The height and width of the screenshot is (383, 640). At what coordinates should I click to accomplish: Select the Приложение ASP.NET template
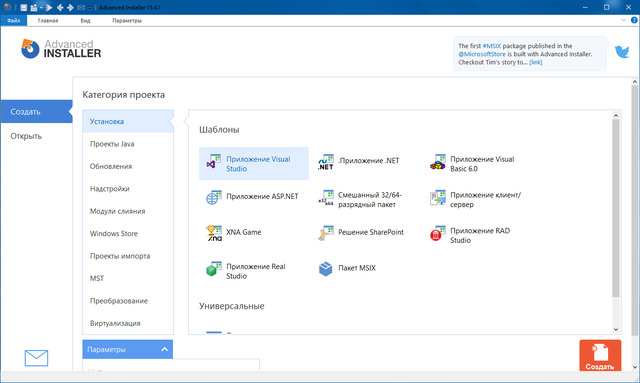coord(252,197)
